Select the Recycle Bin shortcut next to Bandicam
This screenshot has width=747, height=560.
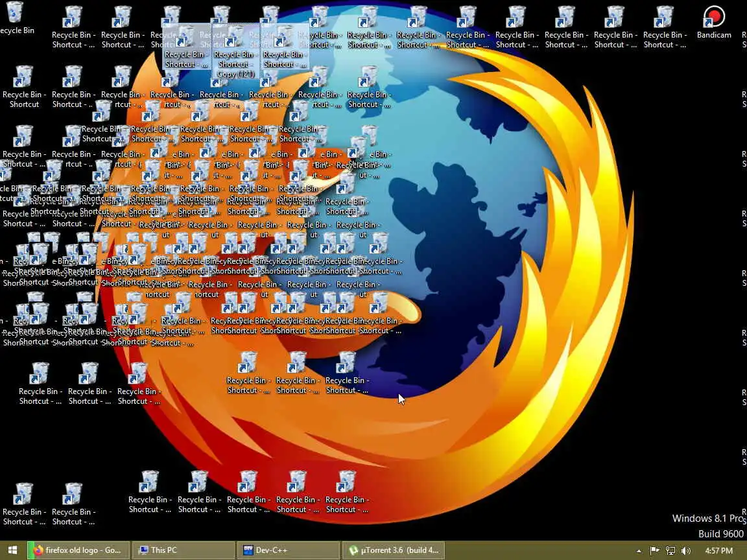tap(664, 27)
